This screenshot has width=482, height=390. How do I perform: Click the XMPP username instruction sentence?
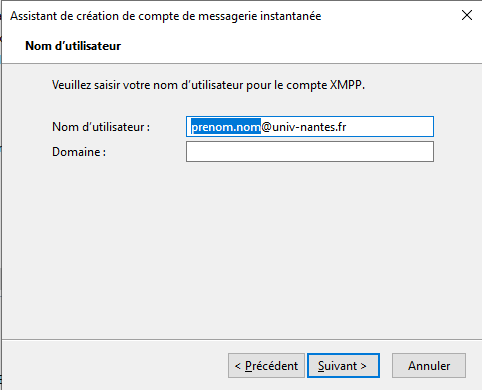[x=208, y=85]
